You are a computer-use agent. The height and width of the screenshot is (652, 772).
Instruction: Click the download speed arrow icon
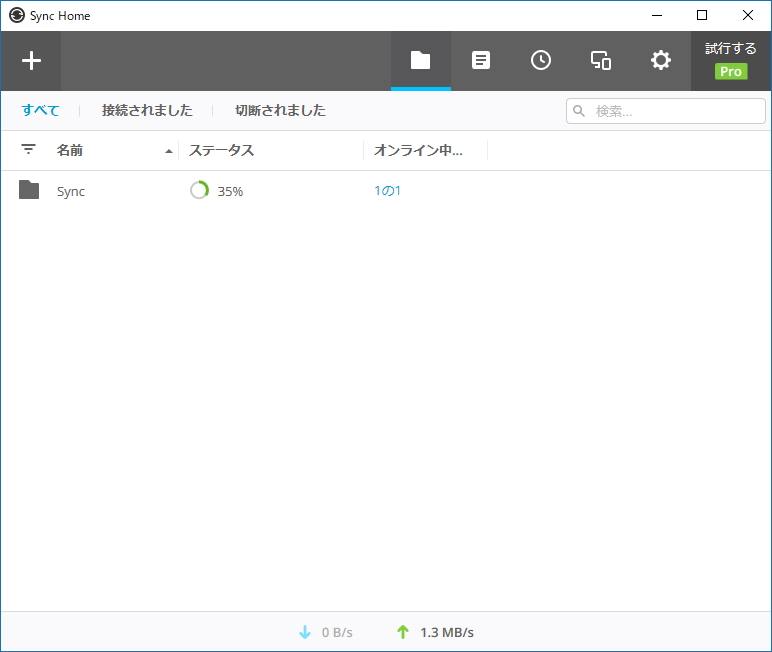pos(305,632)
